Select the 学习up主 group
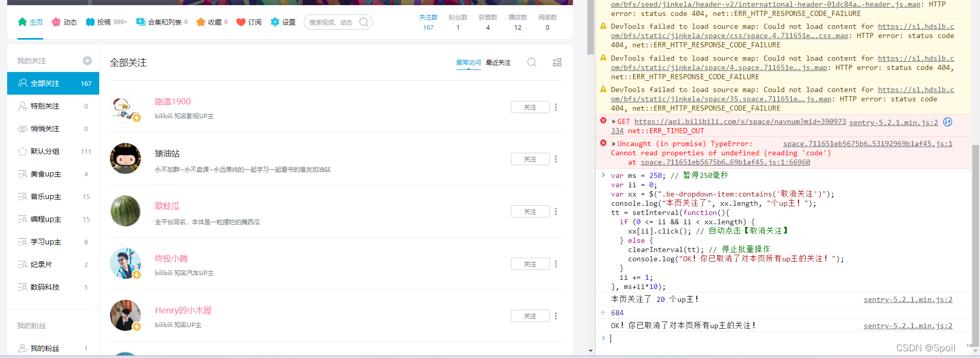Viewport: 980px width, 358px height. coord(53,242)
